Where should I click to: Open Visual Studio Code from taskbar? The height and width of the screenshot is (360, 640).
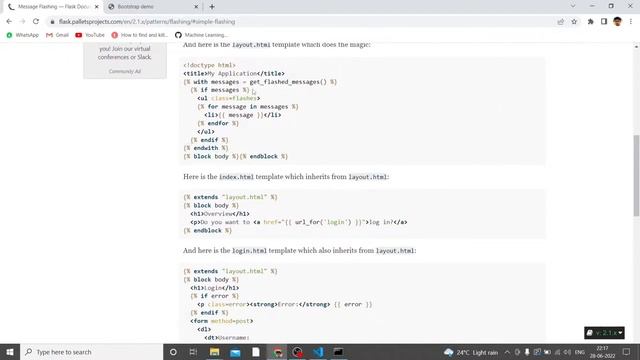coord(318,352)
